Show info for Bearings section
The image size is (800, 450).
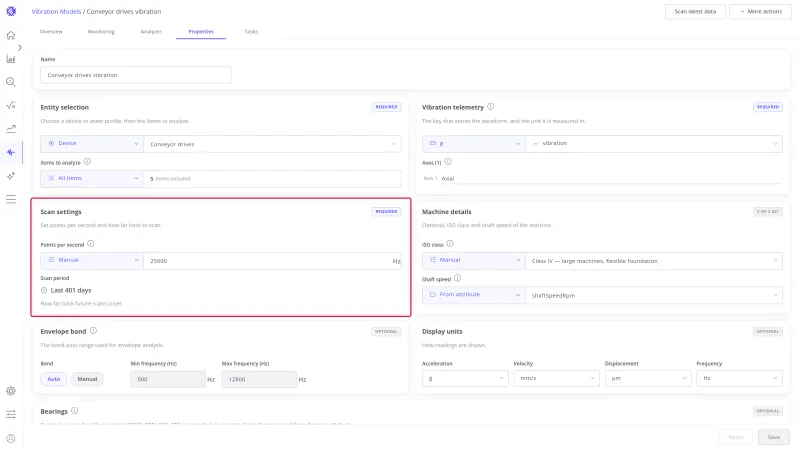click(x=74, y=411)
